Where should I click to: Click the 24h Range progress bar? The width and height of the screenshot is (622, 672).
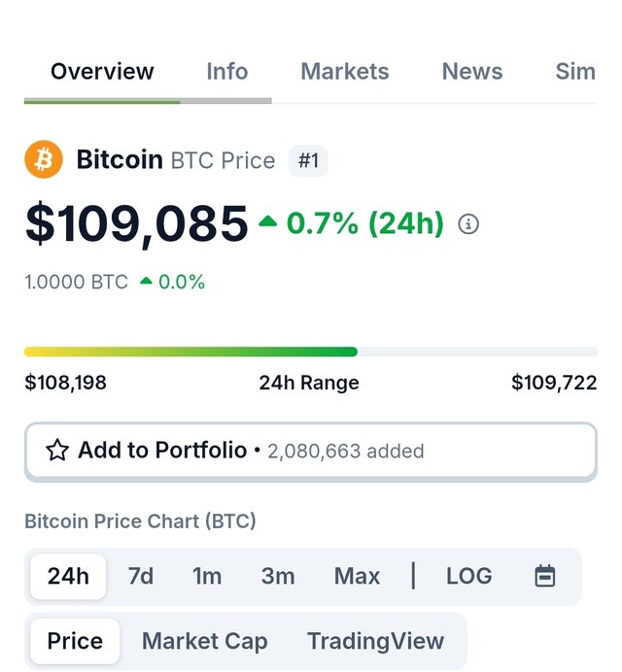pos(311,352)
